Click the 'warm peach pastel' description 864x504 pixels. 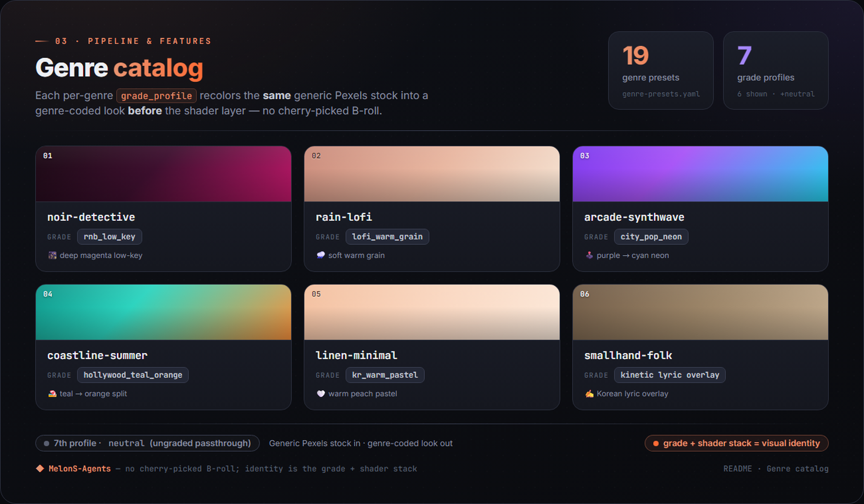(x=362, y=394)
